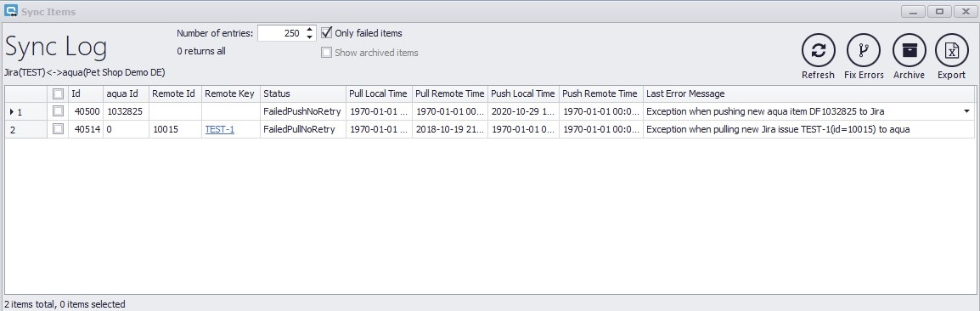Increase the number of entries stepper
Screen dimensions: 980x311
tap(309, 30)
